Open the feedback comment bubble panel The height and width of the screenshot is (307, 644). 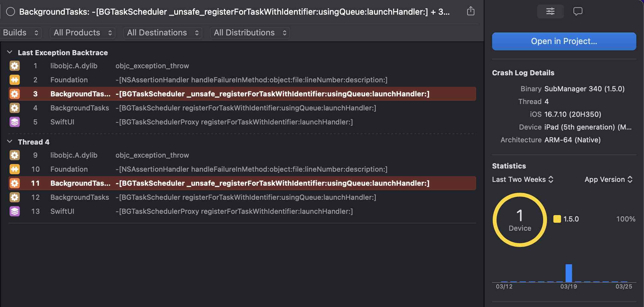[x=578, y=11]
